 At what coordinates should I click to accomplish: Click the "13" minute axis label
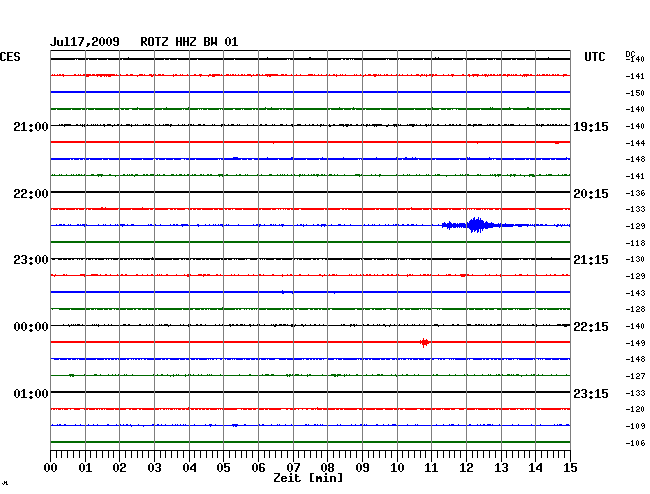pyautogui.click(x=501, y=468)
